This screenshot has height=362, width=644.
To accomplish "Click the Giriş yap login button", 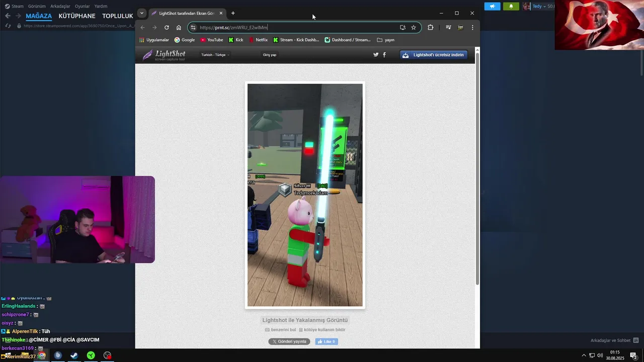I will pos(270,55).
